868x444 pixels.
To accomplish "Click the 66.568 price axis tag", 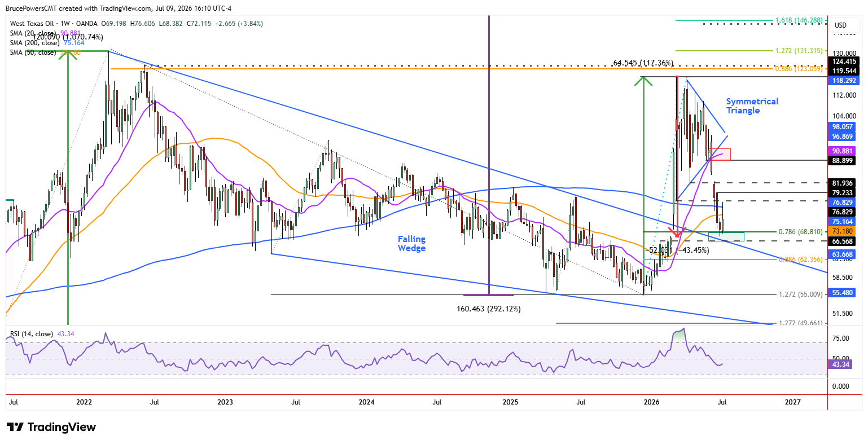I will (843, 241).
